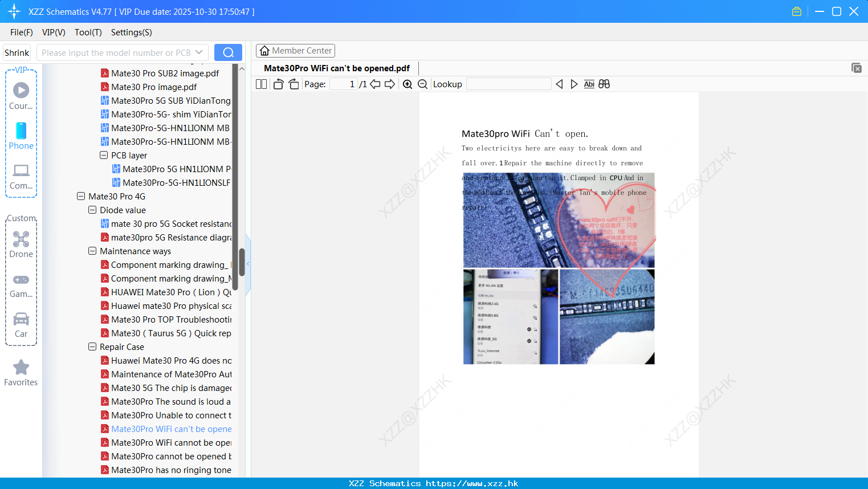The height and width of the screenshot is (489, 868).
Task: Collapse the Repair Case node
Action: tap(92, 347)
